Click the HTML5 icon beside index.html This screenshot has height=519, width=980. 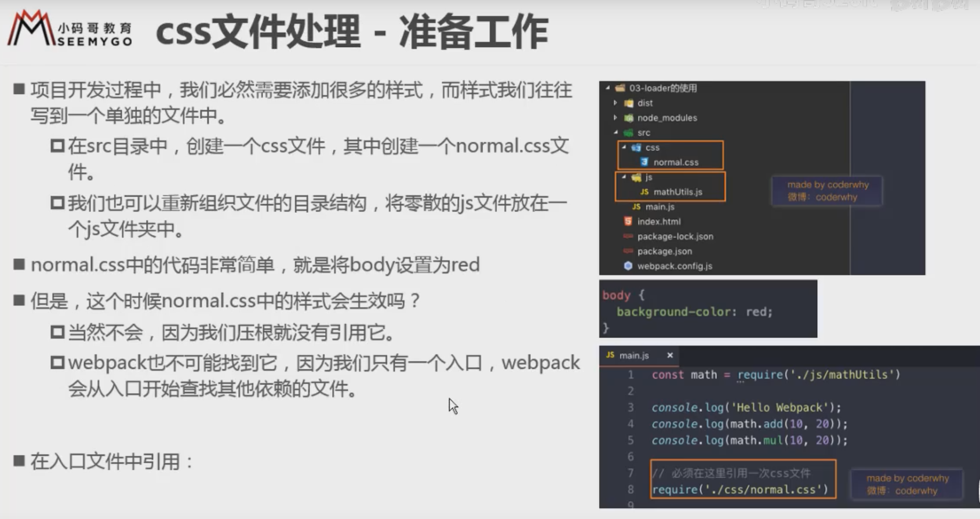(x=628, y=222)
